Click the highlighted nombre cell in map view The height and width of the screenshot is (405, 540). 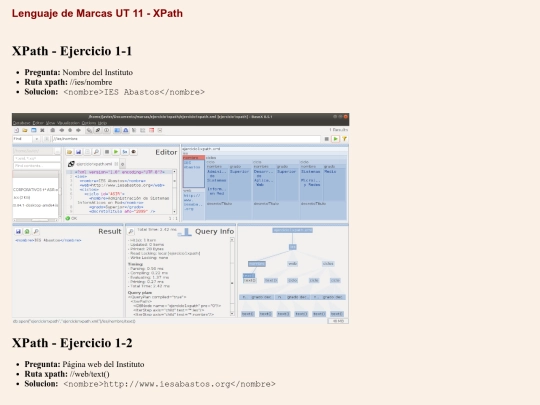click(194, 172)
